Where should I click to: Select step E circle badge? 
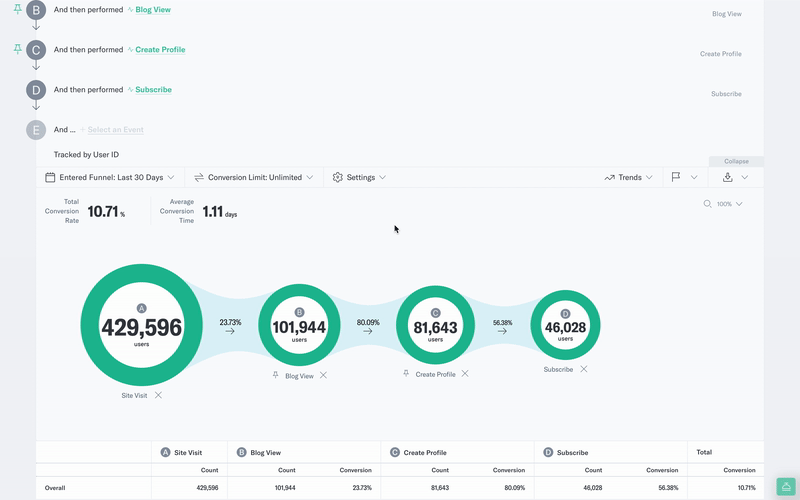tap(36, 130)
